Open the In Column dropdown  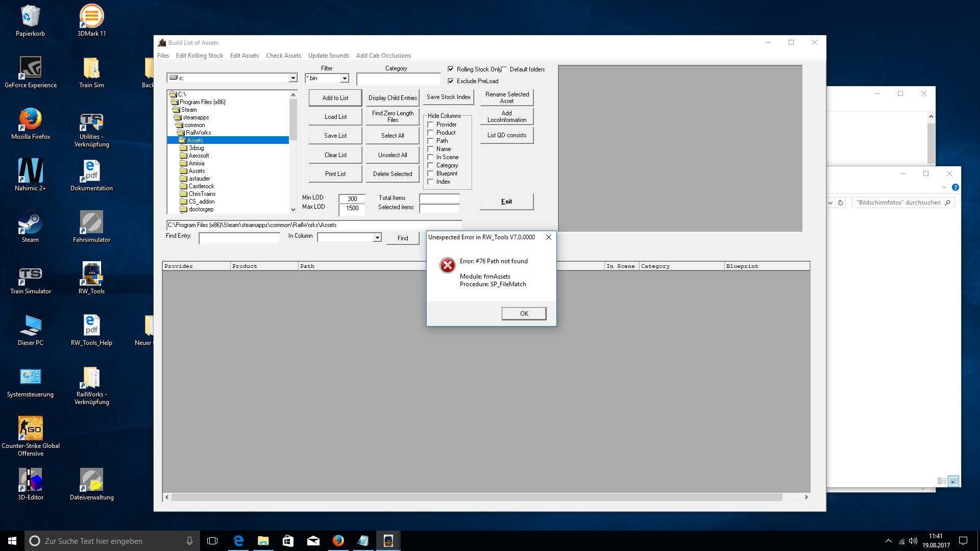click(377, 238)
